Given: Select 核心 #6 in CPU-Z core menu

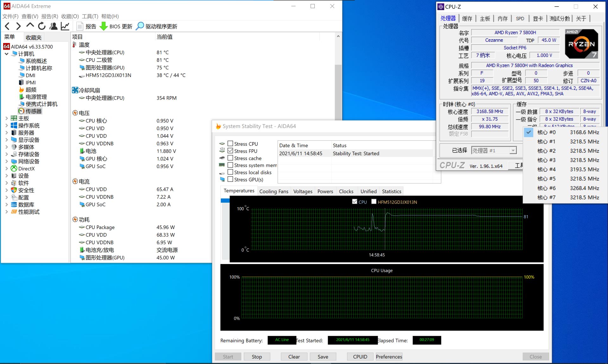Looking at the screenshot, I should [565, 188].
